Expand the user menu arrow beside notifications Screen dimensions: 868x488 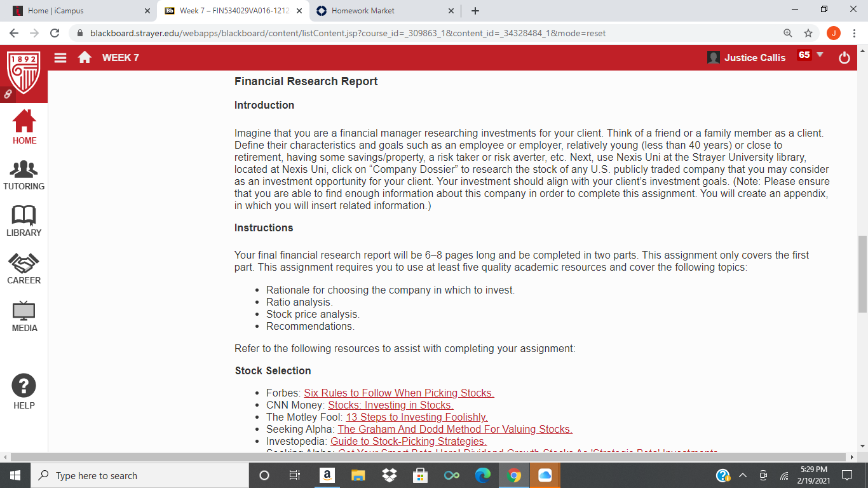(x=820, y=55)
